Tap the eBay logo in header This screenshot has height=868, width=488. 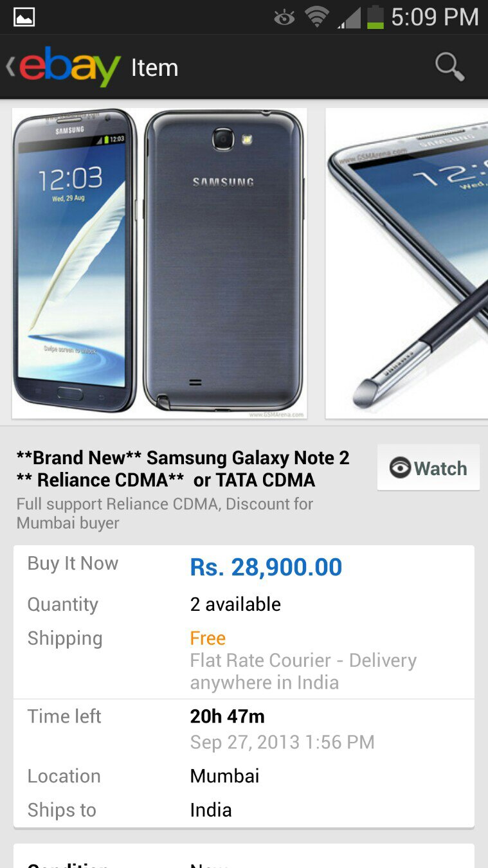pyautogui.click(x=70, y=67)
